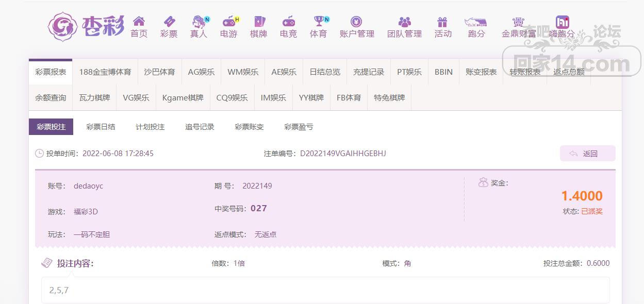Viewport: 644px width, 304px height.
Task: Open the 棋牌 cards icon
Action: tap(259, 22)
